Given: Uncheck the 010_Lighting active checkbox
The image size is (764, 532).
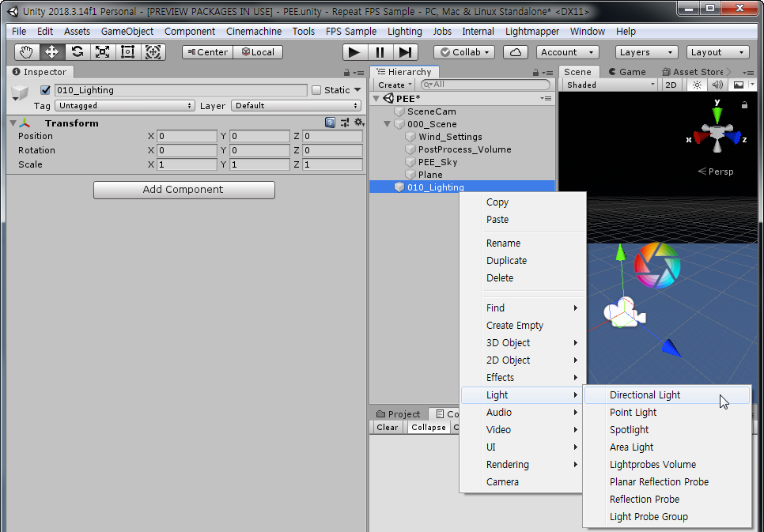Looking at the screenshot, I should (46, 90).
